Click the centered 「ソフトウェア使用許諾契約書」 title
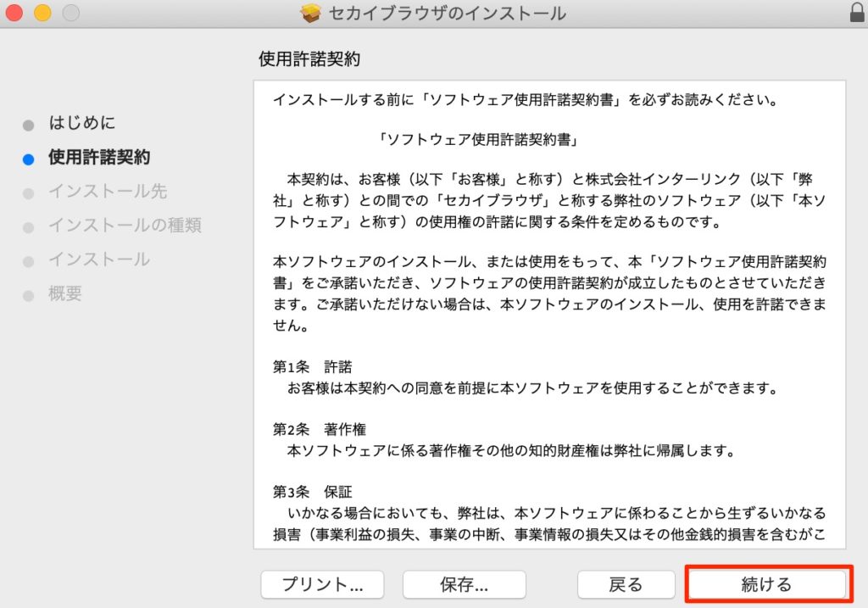This screenshot has width=868, height=608. (478, 140)
